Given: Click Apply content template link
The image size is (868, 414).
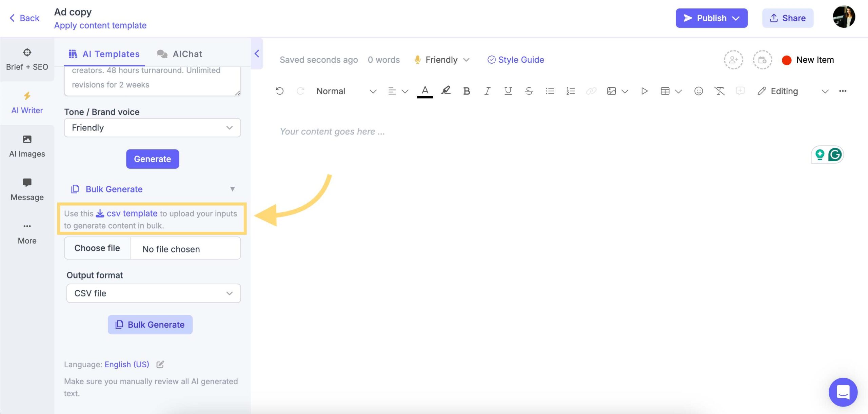Looking at the screenshot, I should (100, 25).
